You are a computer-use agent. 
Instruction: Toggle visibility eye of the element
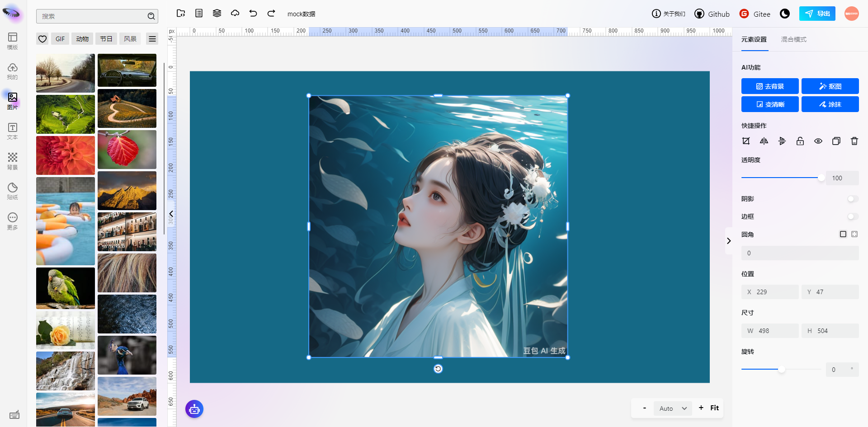pos(818,141)
